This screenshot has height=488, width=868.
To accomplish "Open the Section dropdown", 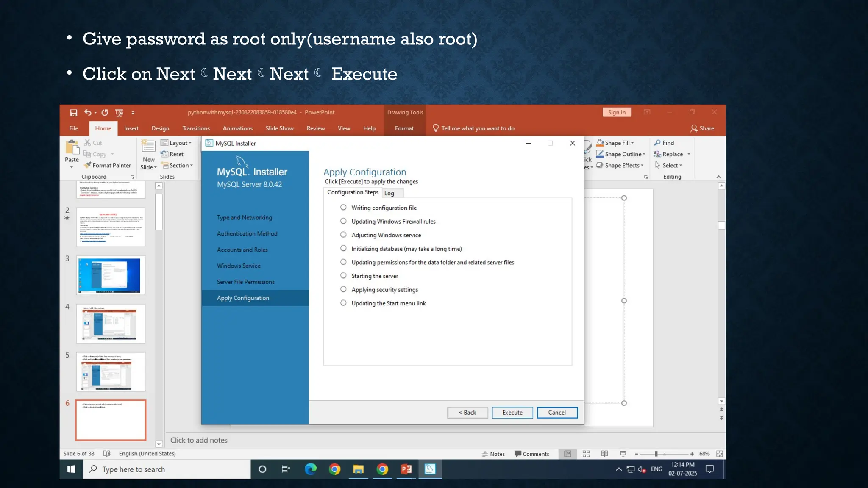I will pos(177,165).
